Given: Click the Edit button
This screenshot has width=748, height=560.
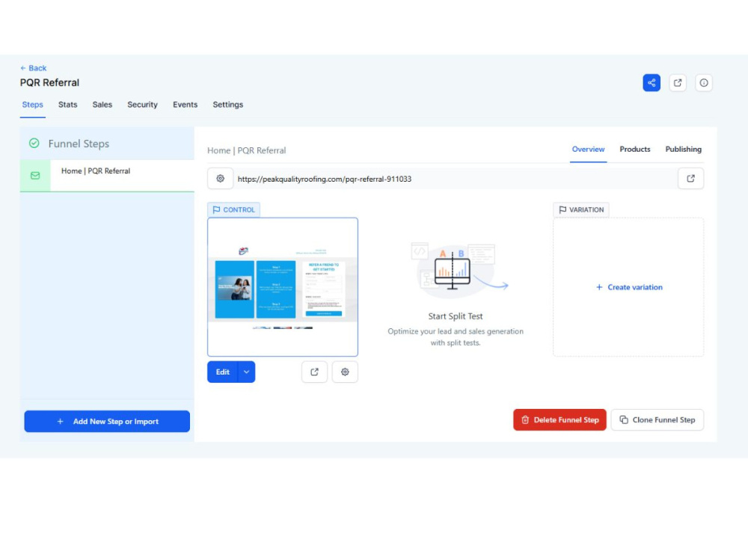Looking at the screenshot, I should pos(223,372).
